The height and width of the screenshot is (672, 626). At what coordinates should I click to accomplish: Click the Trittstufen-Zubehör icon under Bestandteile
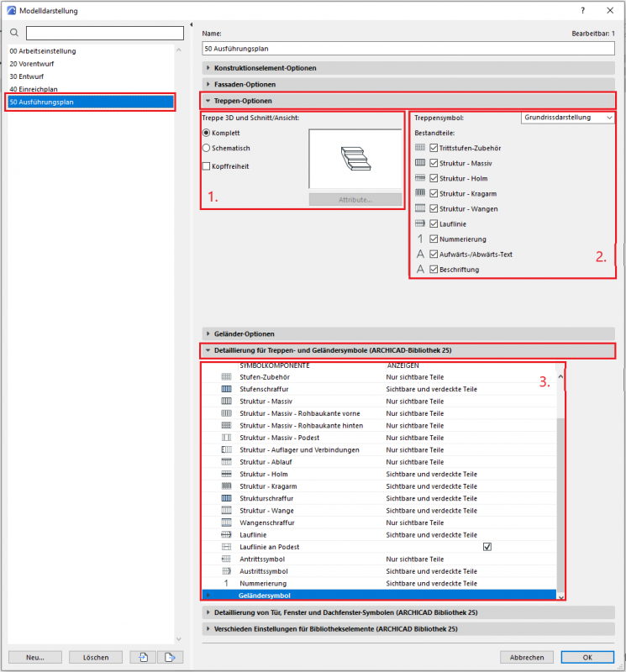tap(420, 148)
